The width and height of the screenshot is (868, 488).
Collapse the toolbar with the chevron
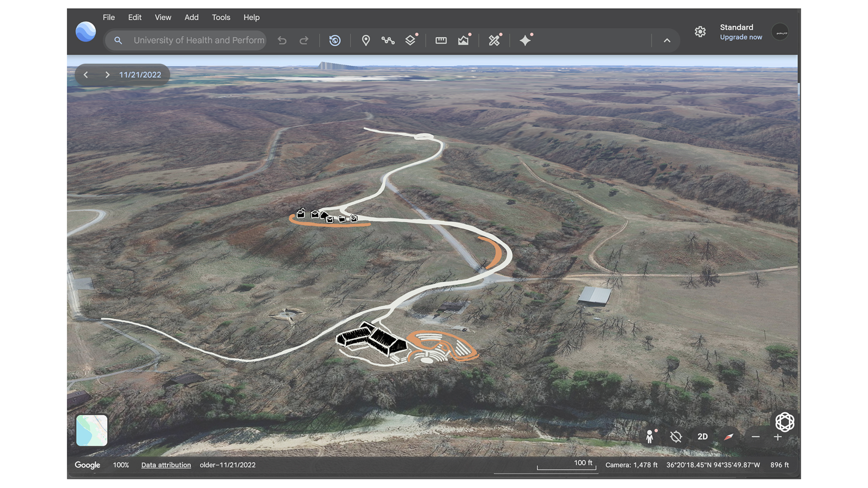click(x=667, y=40)
